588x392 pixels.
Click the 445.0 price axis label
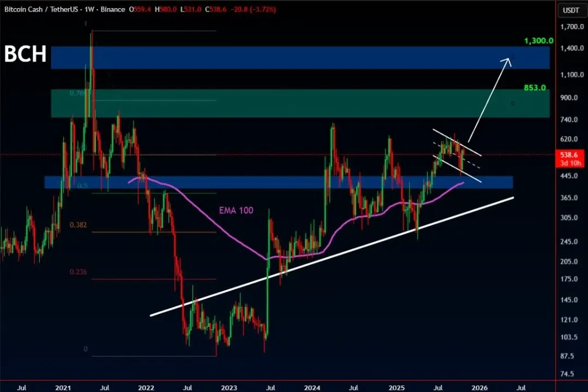(x=569, y=176)
